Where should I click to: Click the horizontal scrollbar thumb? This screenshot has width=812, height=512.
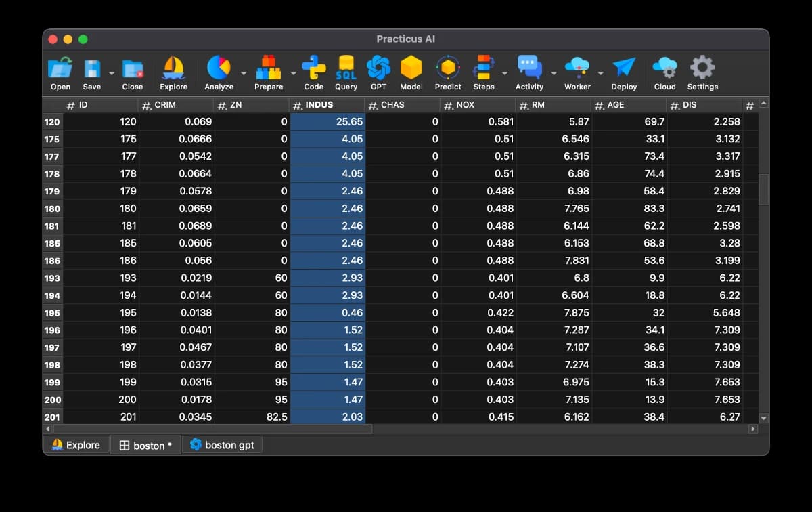pos(212,429)
